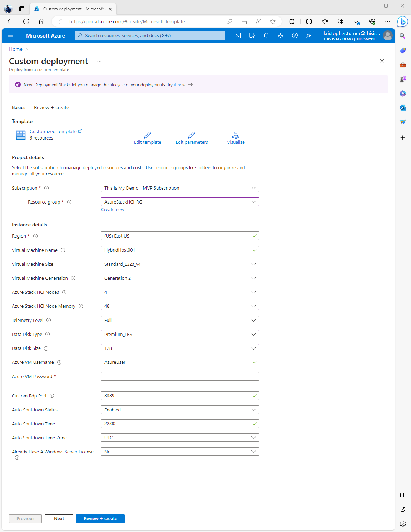Viewport: 411px width, 532px height.
Task: Click Edit parameters icon
Action: [x=192, y=135]
